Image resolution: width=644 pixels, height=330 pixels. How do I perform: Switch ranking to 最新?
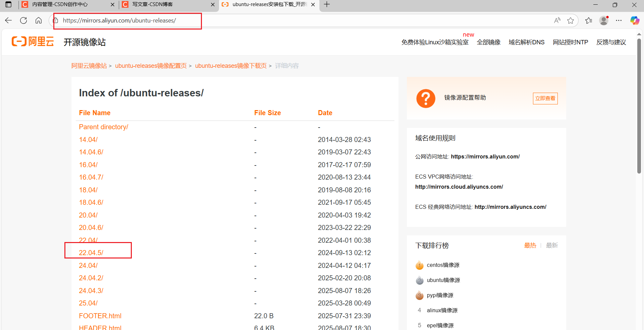pyautogui.click(x=552, y=245)
